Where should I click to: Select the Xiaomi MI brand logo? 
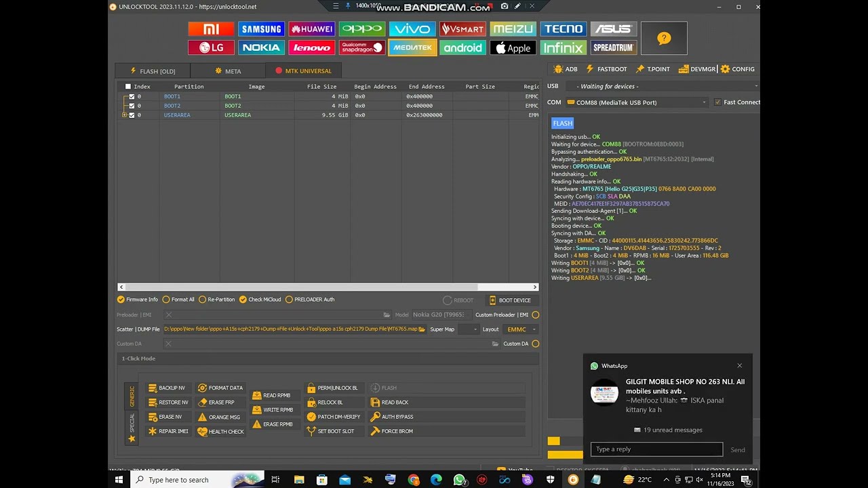pyautogui.click(x=212, y=29)
